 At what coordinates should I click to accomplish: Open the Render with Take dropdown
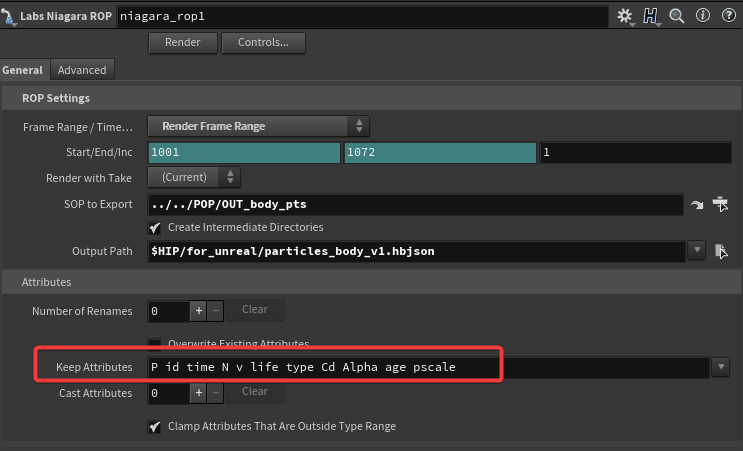194,177
